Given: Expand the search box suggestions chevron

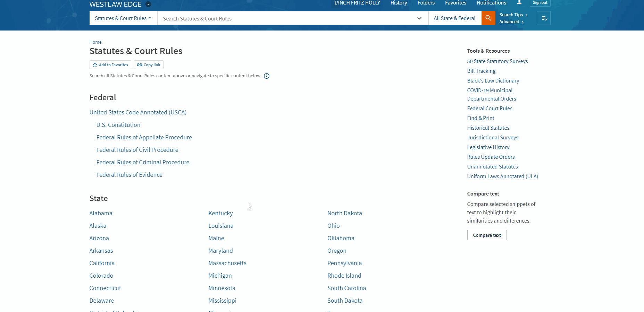Looking at the screenshot, I should point(419,18).
